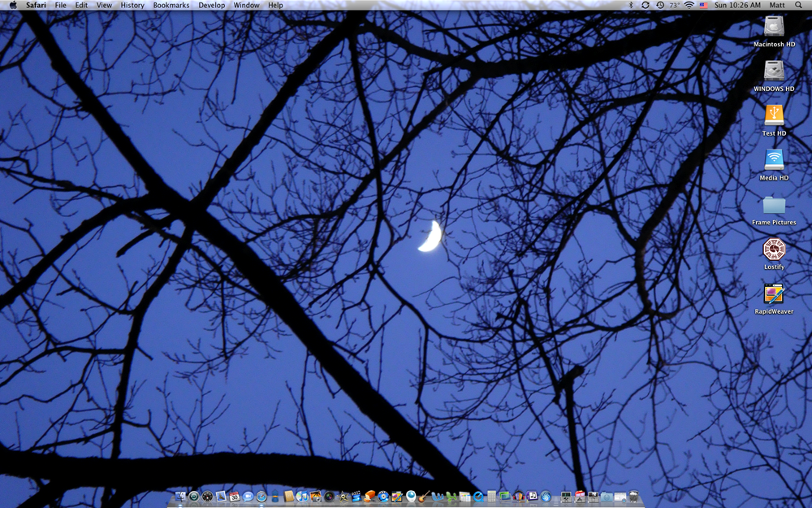The image size is (812, 508).
Task: Open the Matt user menu
Action: coord(777,5)
